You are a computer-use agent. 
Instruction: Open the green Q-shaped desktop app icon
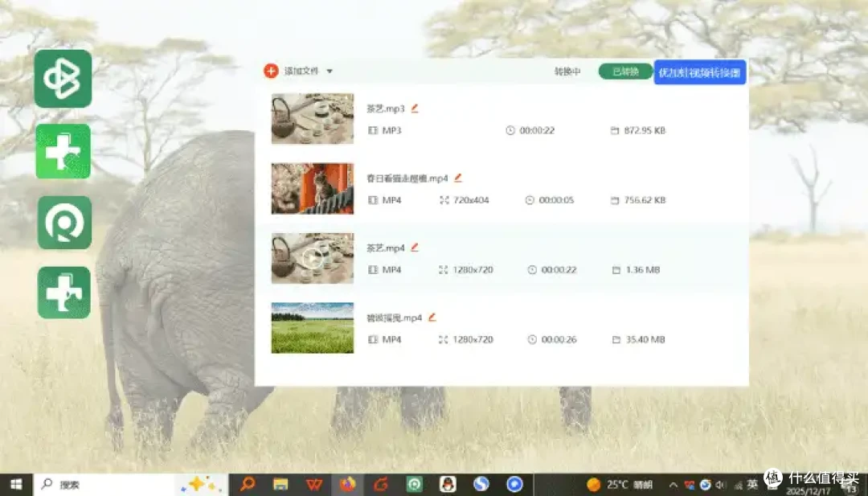tap(64, 222)
